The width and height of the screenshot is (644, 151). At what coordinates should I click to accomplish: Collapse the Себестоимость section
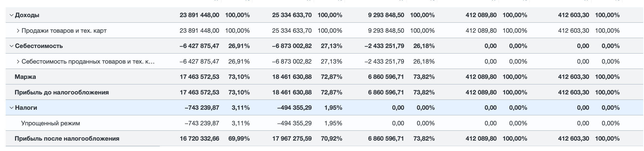point(11,46)
